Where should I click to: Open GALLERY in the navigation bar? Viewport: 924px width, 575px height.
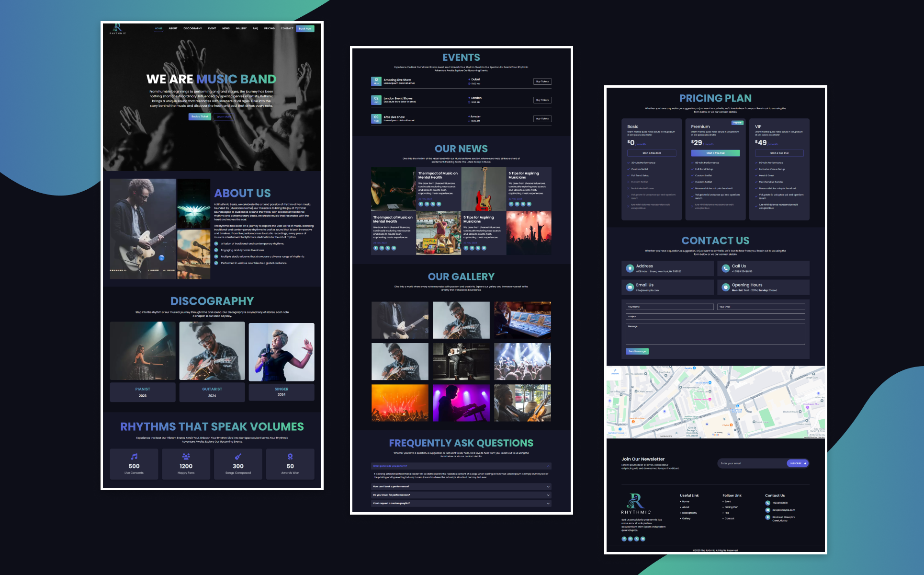(241, 28)
